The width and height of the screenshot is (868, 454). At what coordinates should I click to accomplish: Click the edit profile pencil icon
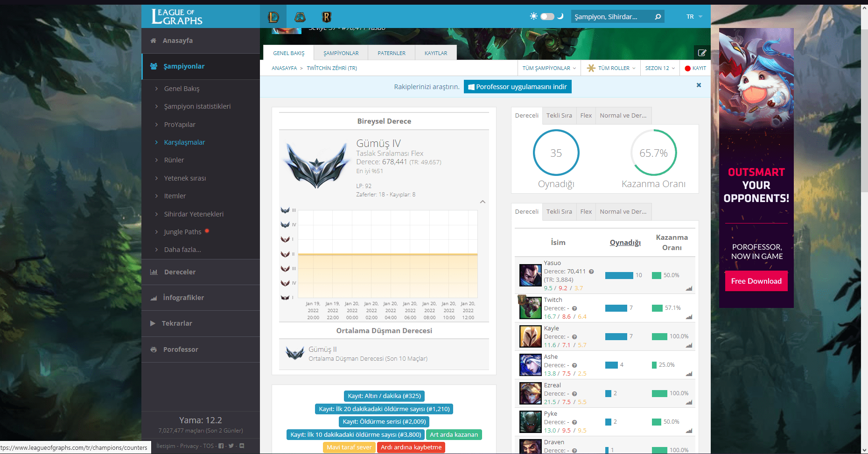702,53
